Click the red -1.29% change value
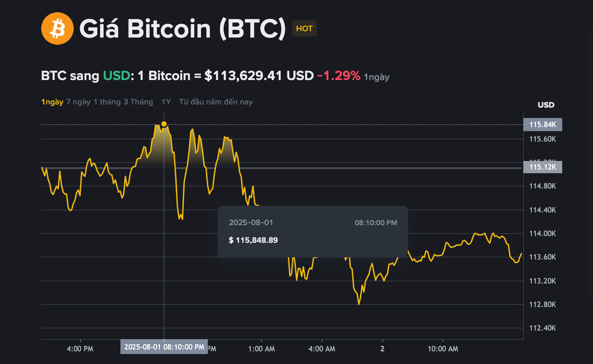The width and height of the screenshot is (593, 364). pyautogui.click(x=338, y=76)
